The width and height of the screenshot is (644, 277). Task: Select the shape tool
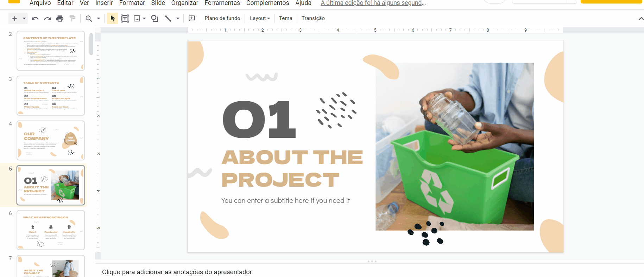pos(154,18)
